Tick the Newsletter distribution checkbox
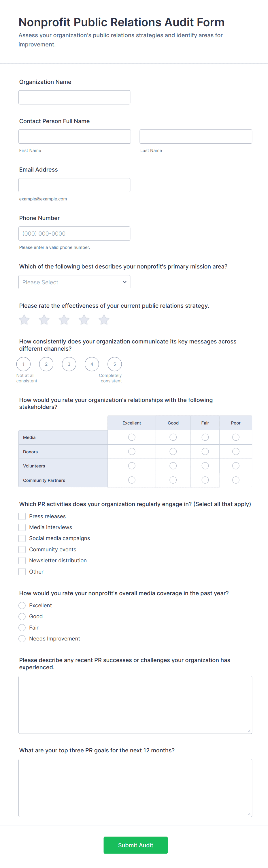 click(x=22, y=560)
